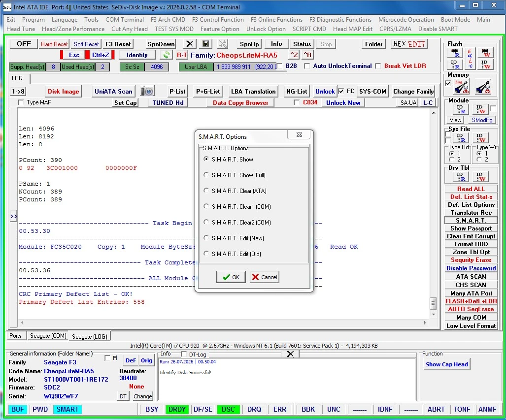
Task: Click the R-T button next to Family
Action: [182, 55]
